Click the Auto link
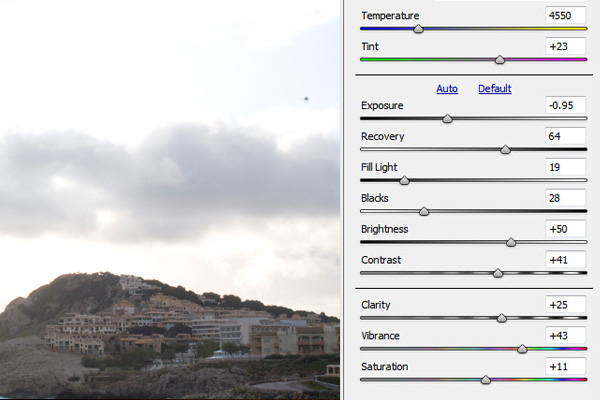This screenshot has height=400, width=600. (447, 88)
